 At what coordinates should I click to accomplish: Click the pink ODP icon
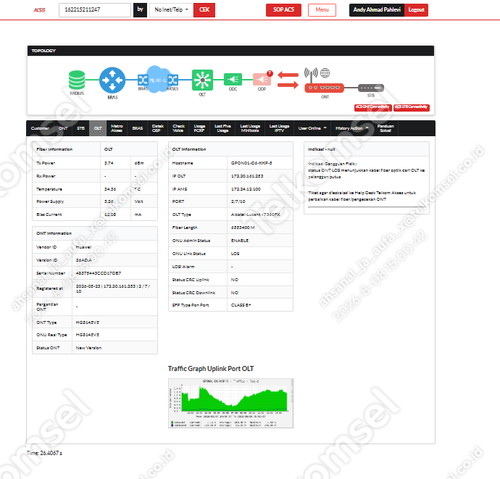pyautogui.click(x=262, y=80)
